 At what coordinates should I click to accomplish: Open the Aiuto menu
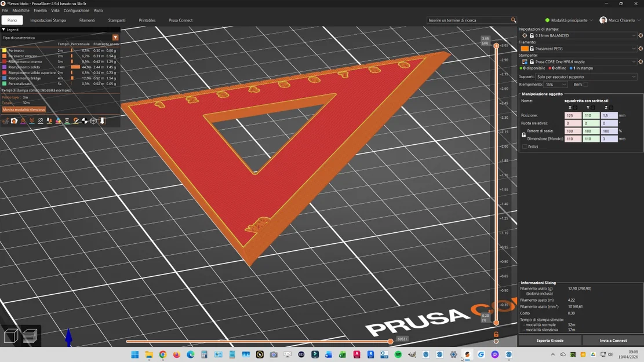98,10
